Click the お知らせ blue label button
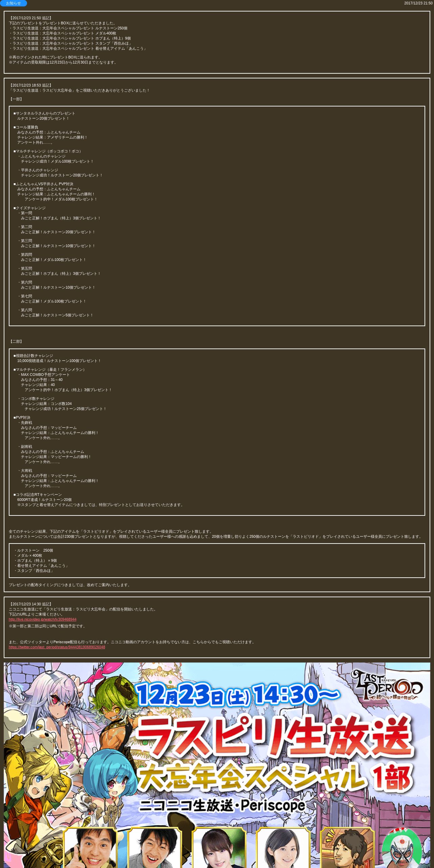Image resolution: width=434 pixels, height=868 pixels. (14, 3)
